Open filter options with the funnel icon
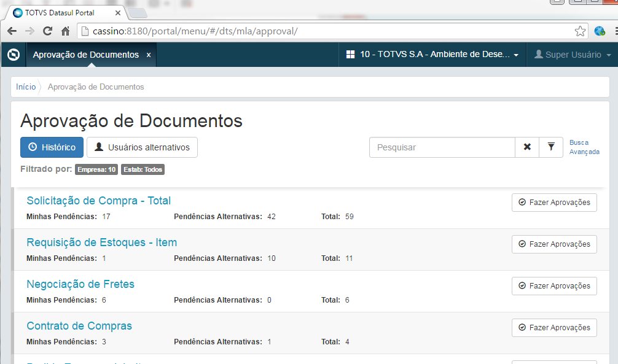618x364 pixels. pyautogui.click(x=551, y=147)
